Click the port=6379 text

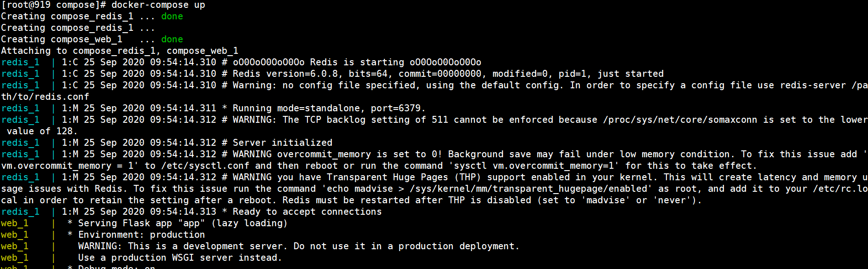[398, 109]
